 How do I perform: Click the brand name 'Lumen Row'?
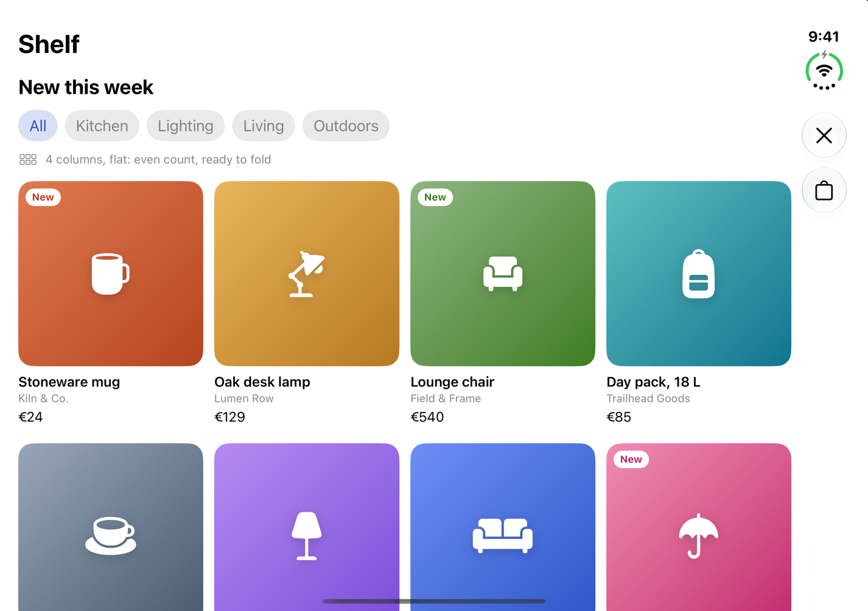244,398
